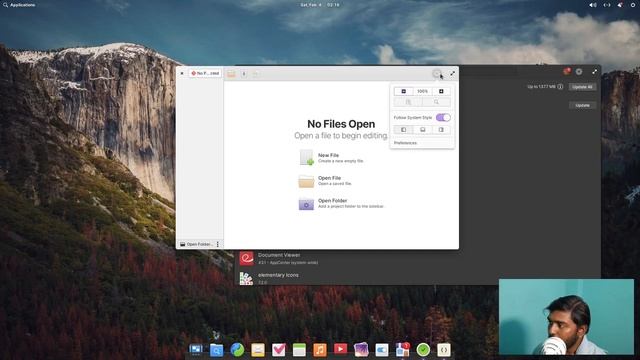Click the menu gear button in Code headerbar
The image size is (640, 360).
click(437, 74)
